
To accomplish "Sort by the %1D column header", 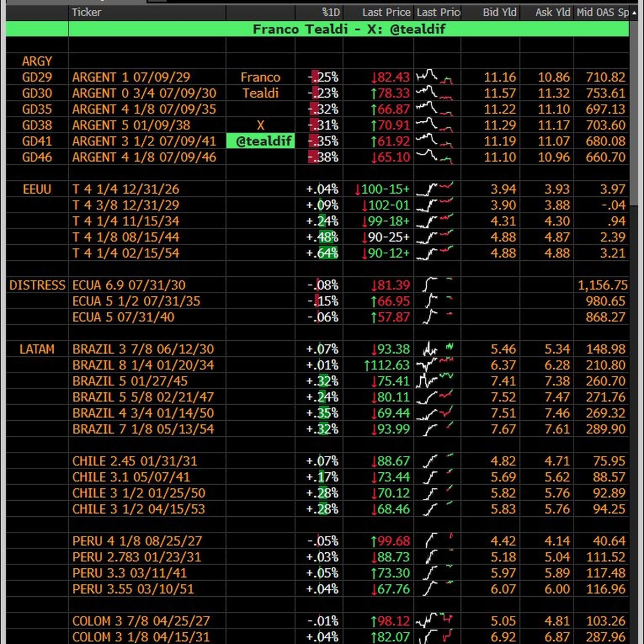I will click(x=331, y=12).
